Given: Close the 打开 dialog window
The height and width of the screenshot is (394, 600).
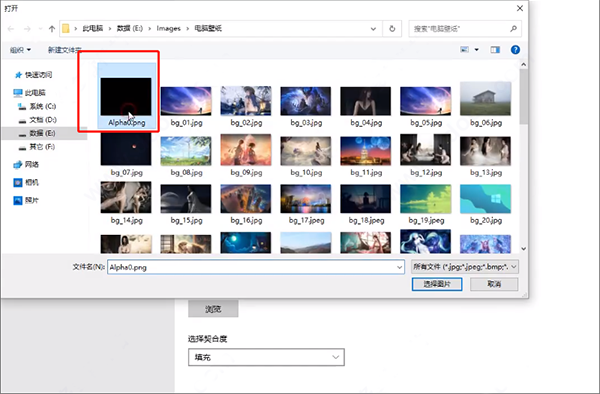Looking at the screenshot, I should (520, 8).
